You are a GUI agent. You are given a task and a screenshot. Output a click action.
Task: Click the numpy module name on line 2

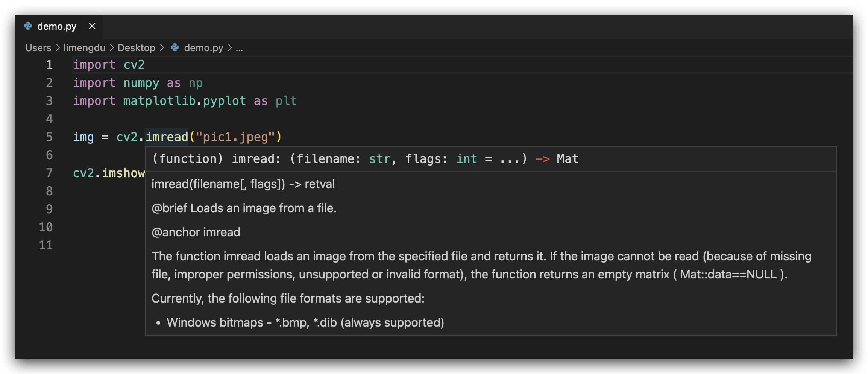[141, 83]
